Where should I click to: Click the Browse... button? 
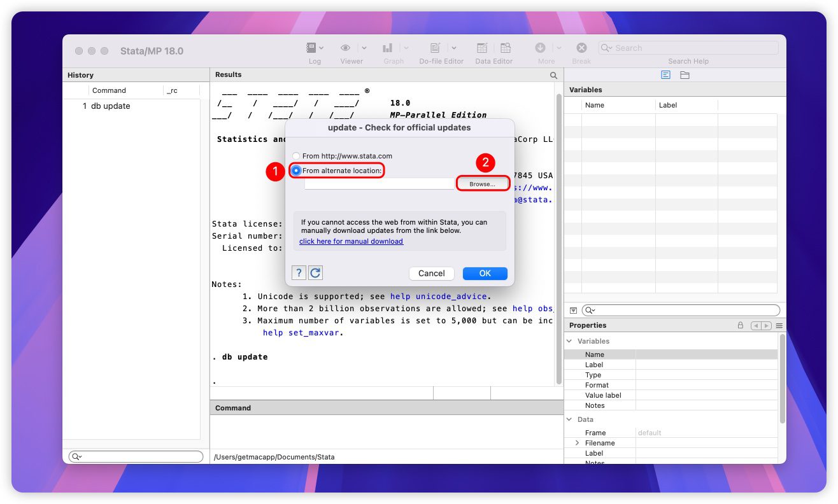pos(482,184)
